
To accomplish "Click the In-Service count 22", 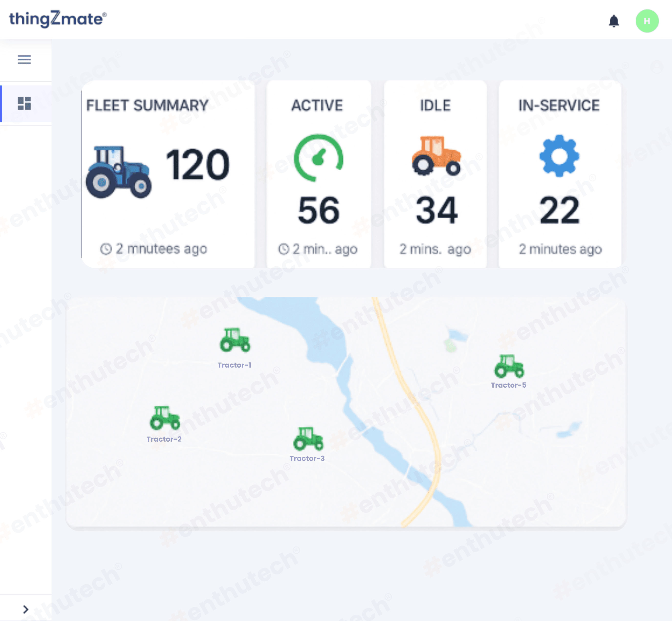I will 559,210.
